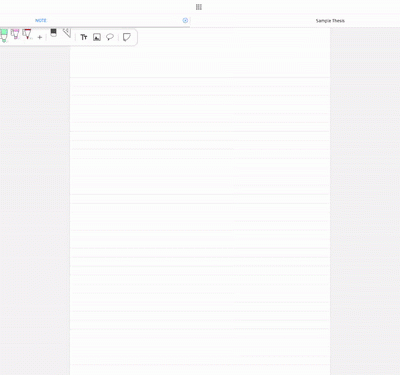The height and width of the screenshot is (375, 400).
Task: Select the green highlighter pen
Action: (4, 36)
